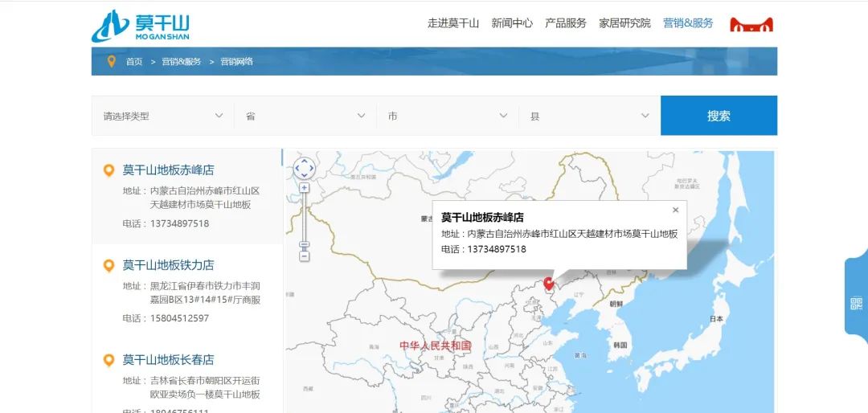The image size is (868, 413).
Task: Click the blue 搜索 search button
Action: coord(719,116)
